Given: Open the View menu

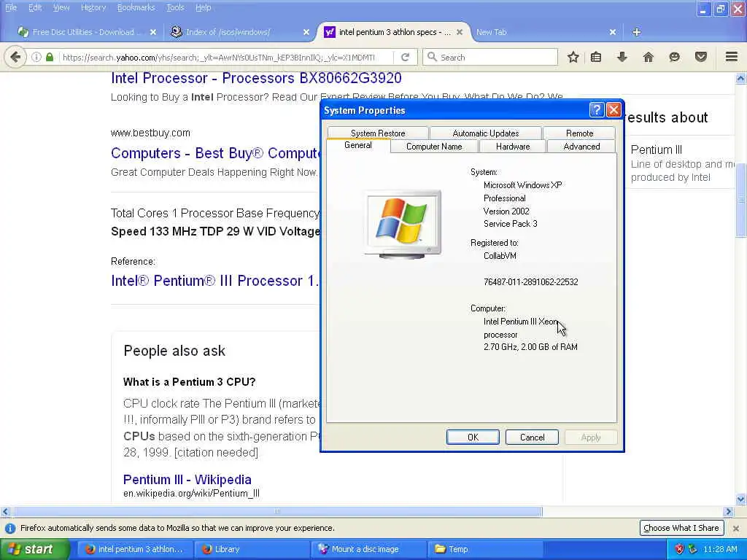Looking at the screenshot, I should (61, 7).
